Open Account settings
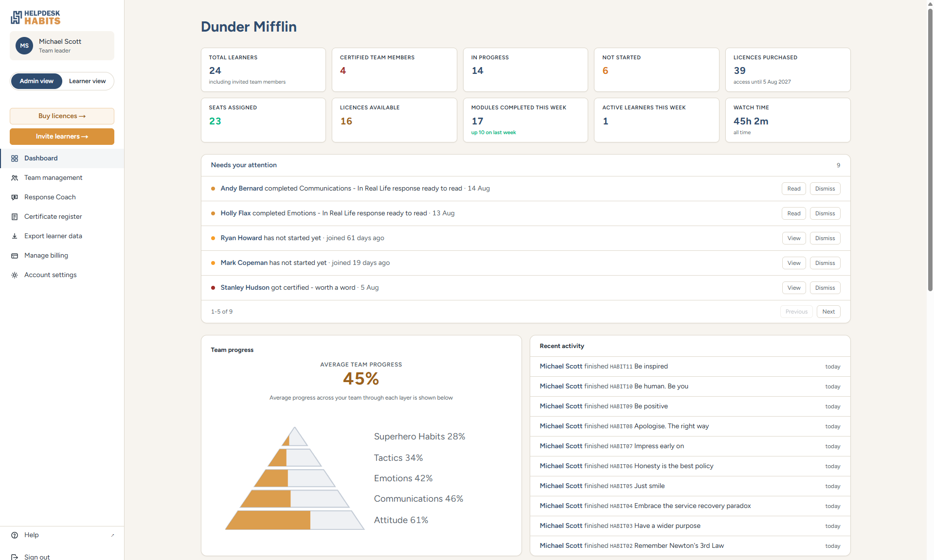This screenshot has height=560, width=934. pyautogui.click(x=62, y=275)
